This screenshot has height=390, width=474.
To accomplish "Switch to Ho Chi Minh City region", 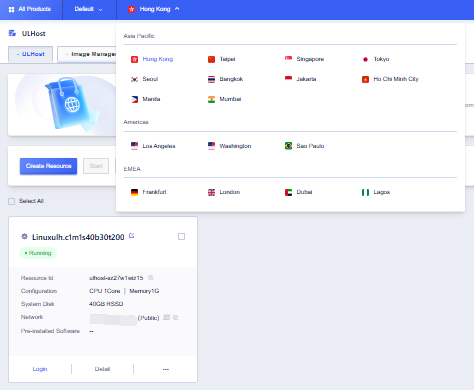I will click(396, 79).
